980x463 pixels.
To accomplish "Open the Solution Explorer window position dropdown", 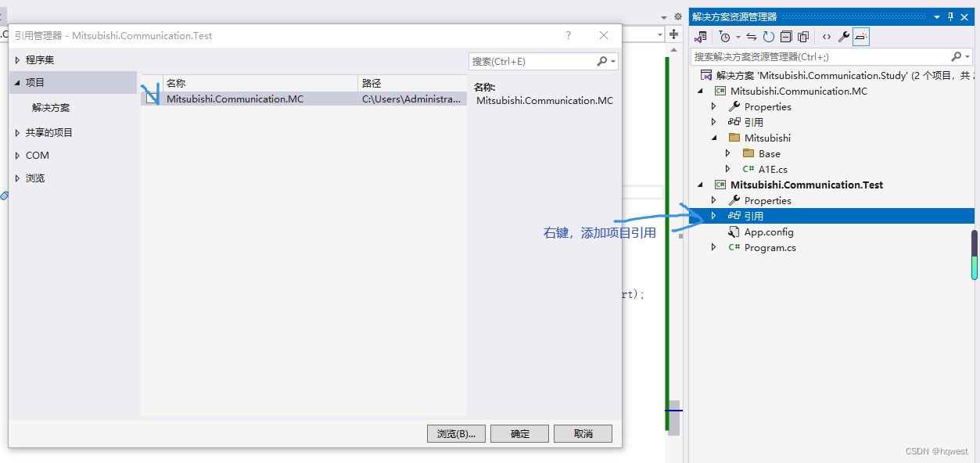I will [938, 16].
